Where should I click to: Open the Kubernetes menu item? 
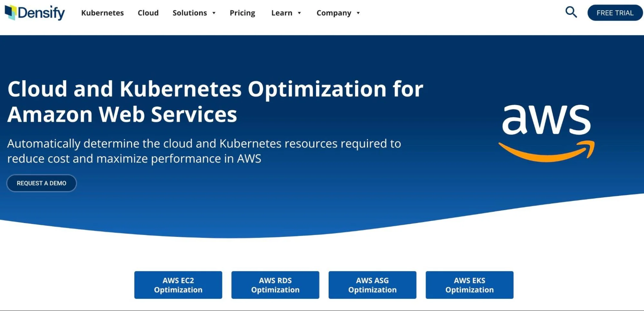(x=102, y=13)
